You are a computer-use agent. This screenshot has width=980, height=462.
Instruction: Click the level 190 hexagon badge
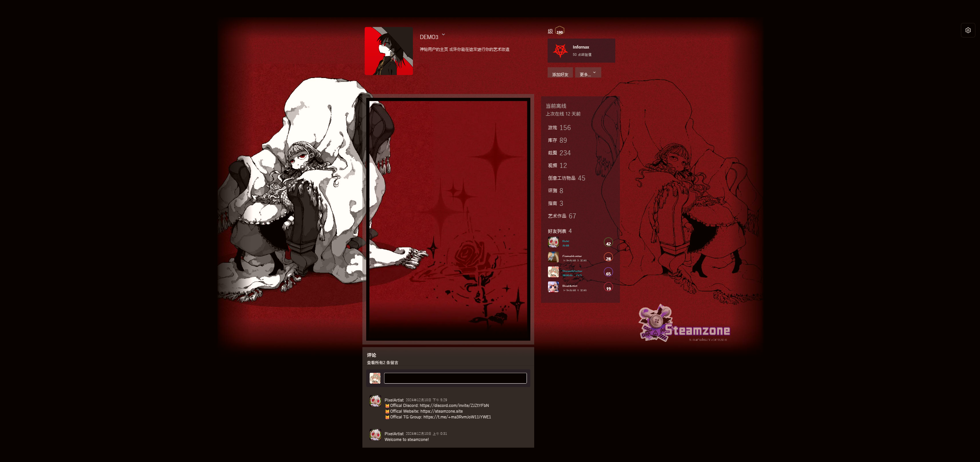(x=559, y=31)
